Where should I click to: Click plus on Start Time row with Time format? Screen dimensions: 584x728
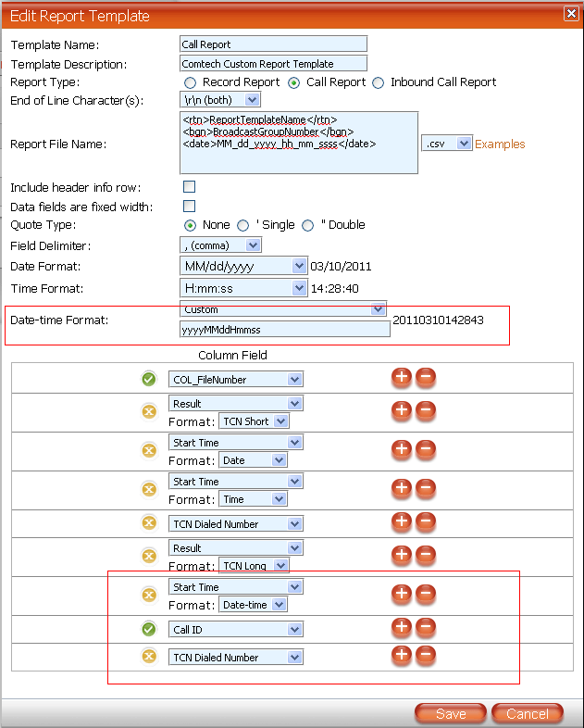pos(402,488)
